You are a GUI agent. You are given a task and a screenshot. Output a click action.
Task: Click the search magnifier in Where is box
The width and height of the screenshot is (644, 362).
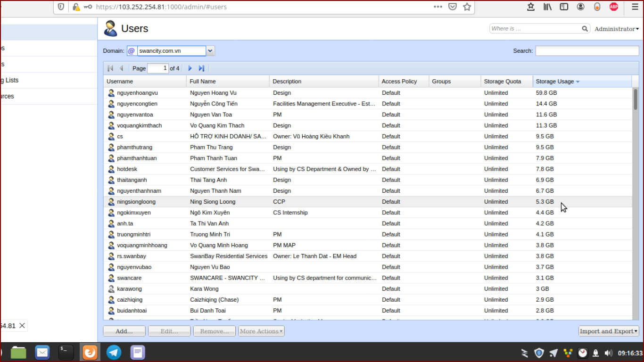[585, 29]
